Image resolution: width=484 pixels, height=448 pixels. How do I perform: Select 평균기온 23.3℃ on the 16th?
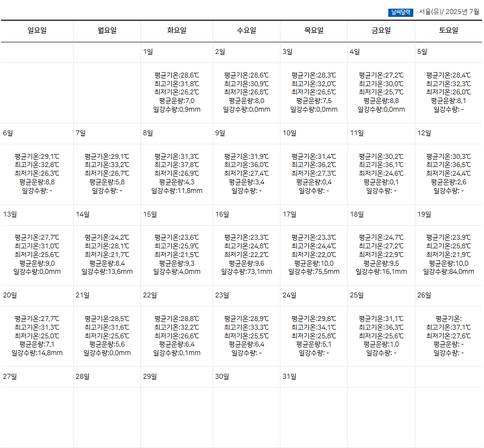pyautogui.click(x=246, y=237)
